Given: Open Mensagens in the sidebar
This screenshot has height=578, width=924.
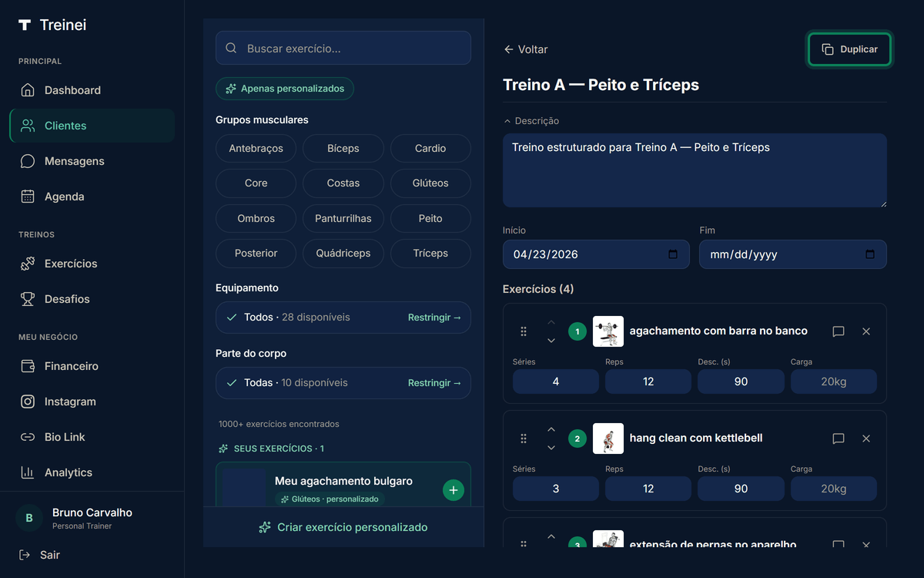Looking at the screenshot, I should tap(92, 161).
